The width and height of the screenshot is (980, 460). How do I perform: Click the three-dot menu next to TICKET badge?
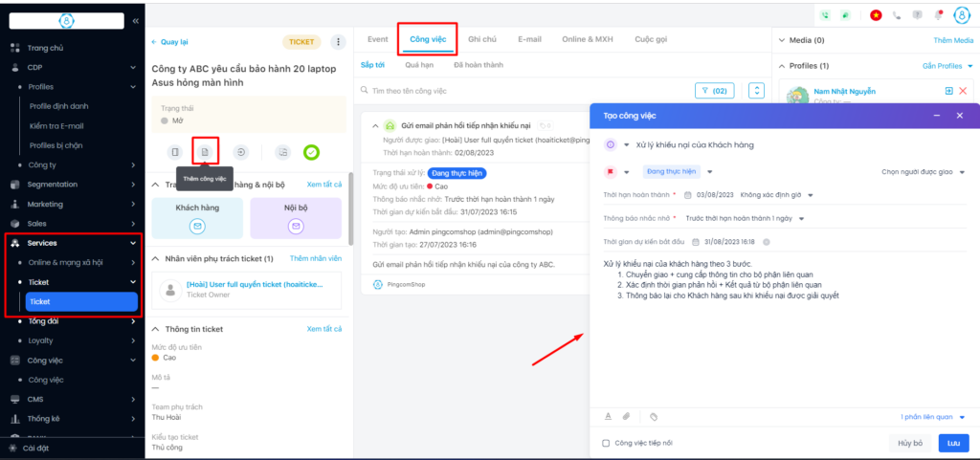(x=337, y=42)
